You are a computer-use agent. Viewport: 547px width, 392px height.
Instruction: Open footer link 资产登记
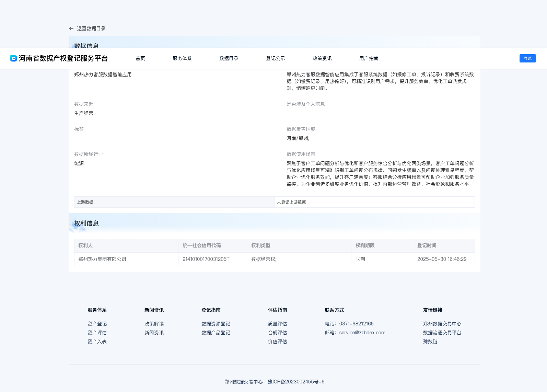coord(97,324)
